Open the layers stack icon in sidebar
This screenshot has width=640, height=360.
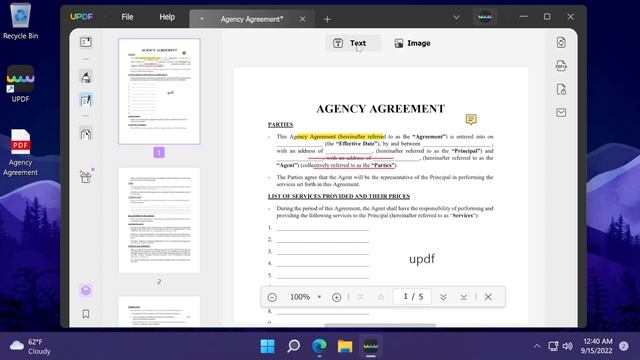pyautogui.click(x=86, y=290)
